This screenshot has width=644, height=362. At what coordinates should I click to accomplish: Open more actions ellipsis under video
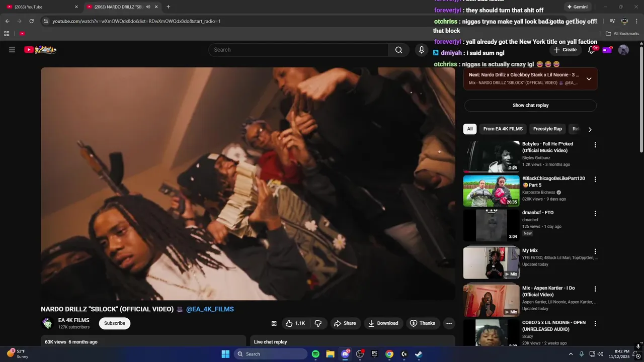pyautogui.click(x=449, y=323)
